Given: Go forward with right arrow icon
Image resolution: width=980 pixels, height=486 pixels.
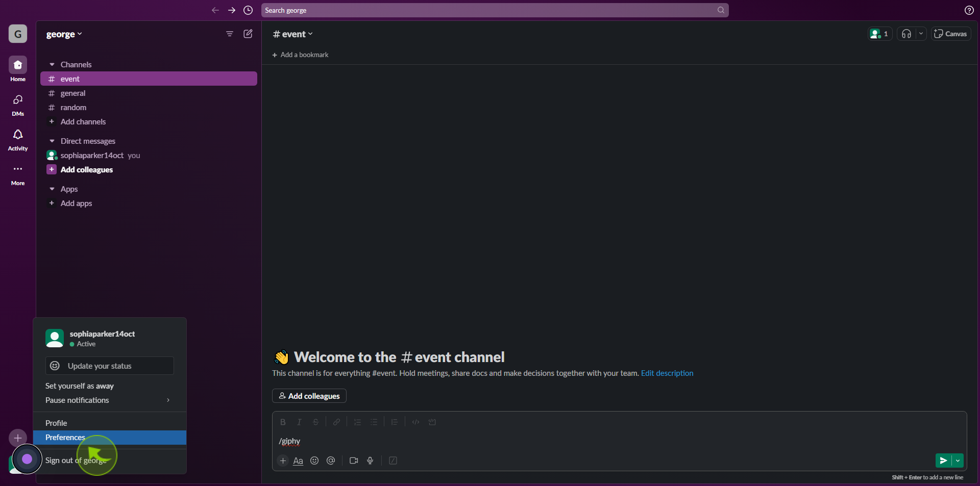Looking at the screenshot, I should tap(232, 10).
